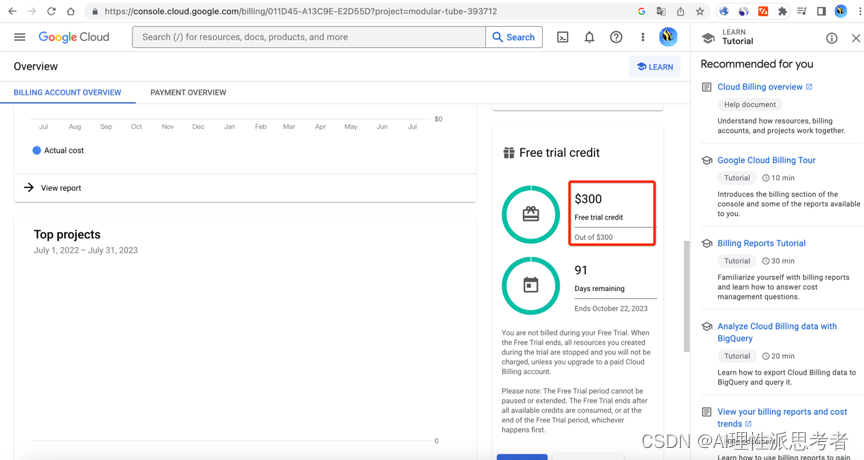Open Cloud Billing overview link
The height and width of the screenshot is (460, 864).
760,87
